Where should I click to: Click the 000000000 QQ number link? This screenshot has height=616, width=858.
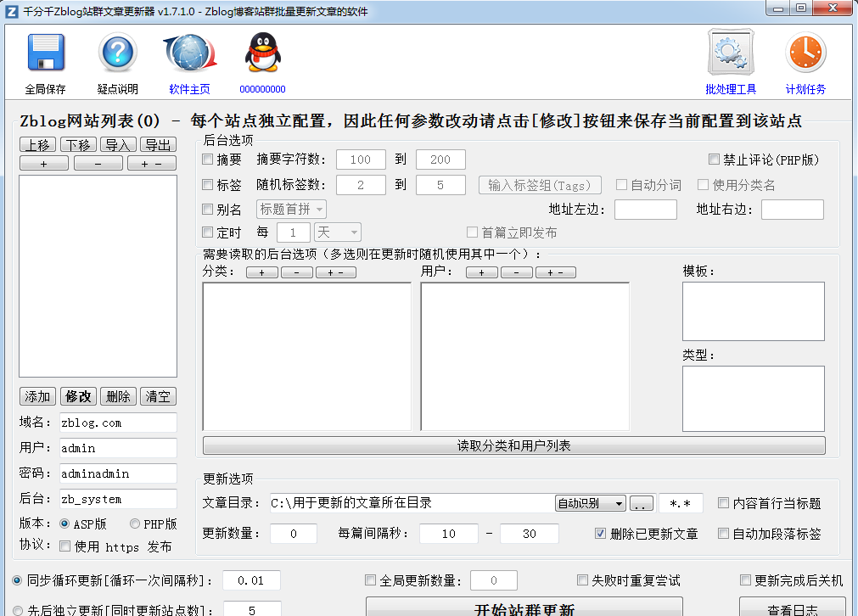[x=262, y=89]
